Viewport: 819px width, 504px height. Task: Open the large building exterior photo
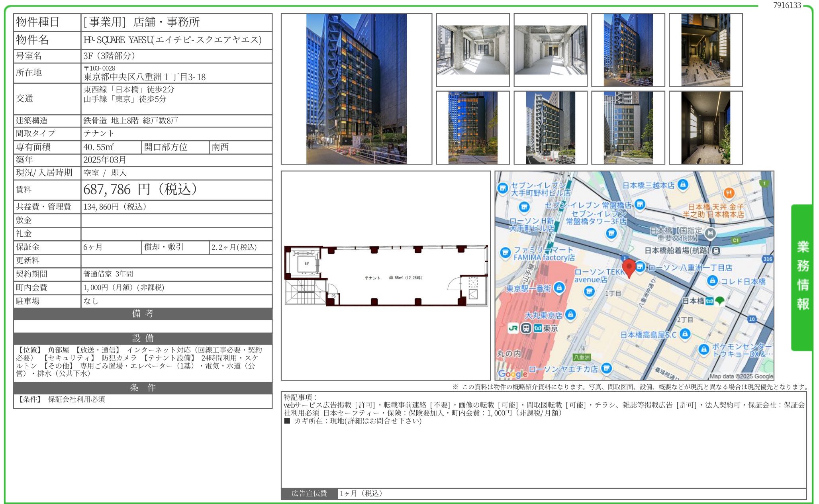(x=356, y=89)
